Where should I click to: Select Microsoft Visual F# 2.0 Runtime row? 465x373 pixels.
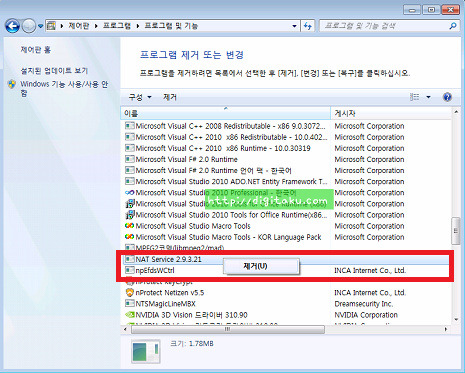tap(286, 159)
